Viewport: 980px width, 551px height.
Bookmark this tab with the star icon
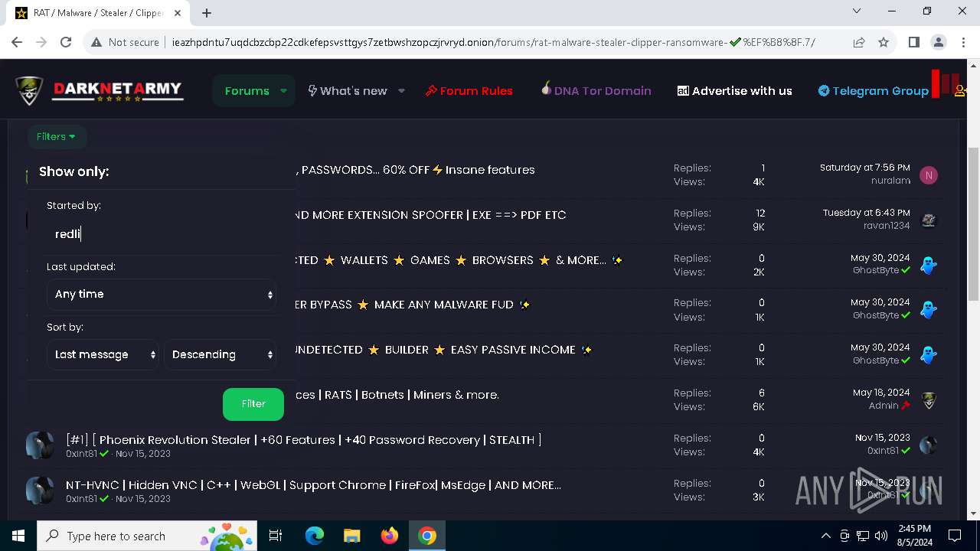(884, 42)
